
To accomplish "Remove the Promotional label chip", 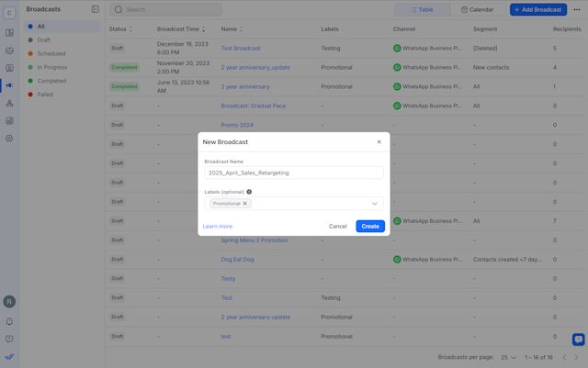I will coord(245,204).
